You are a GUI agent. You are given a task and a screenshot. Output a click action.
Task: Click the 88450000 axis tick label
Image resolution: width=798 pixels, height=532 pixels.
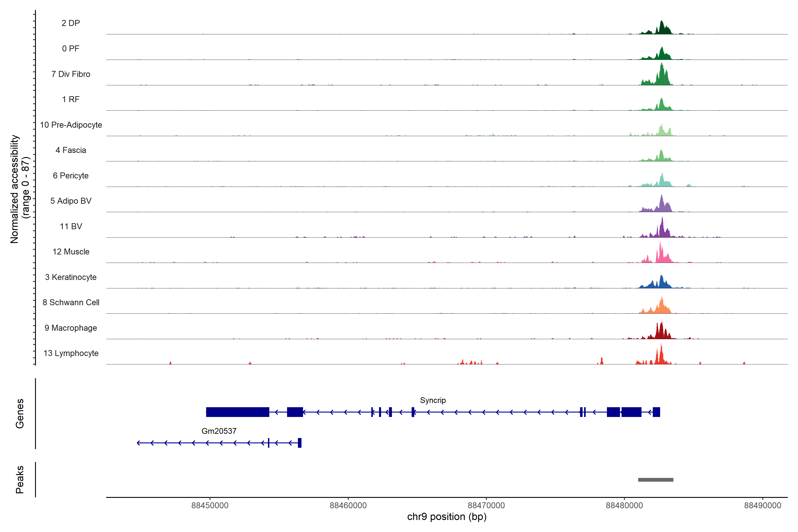210,505
